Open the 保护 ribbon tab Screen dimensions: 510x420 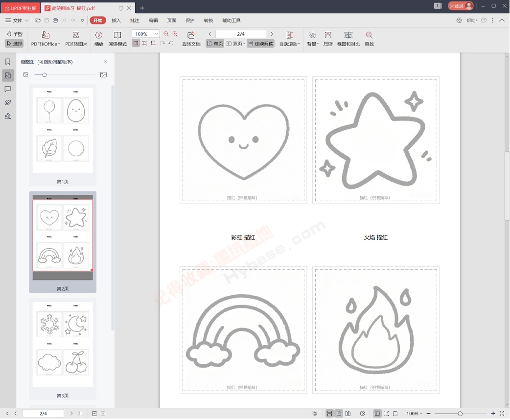[x=190, y=21]
